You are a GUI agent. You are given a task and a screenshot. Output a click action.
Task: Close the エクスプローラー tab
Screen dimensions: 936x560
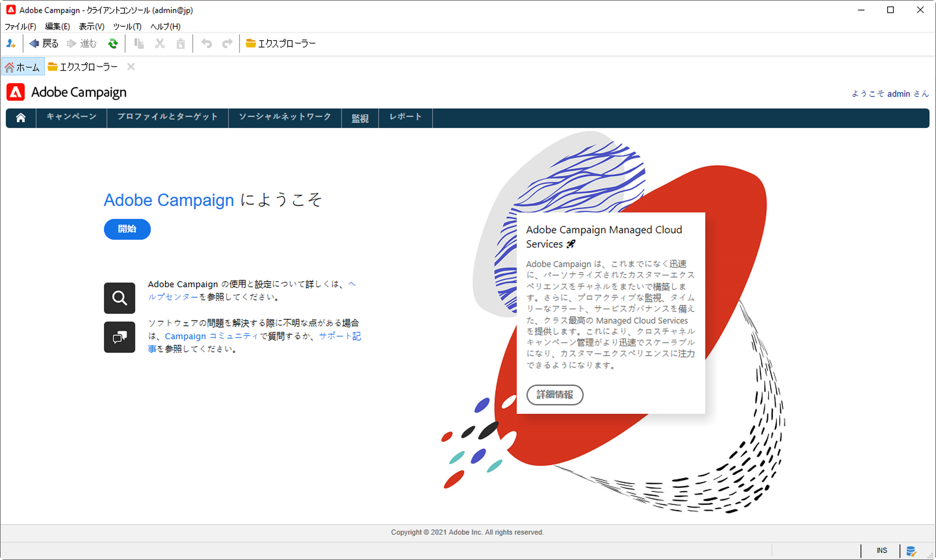pos(131,67)
